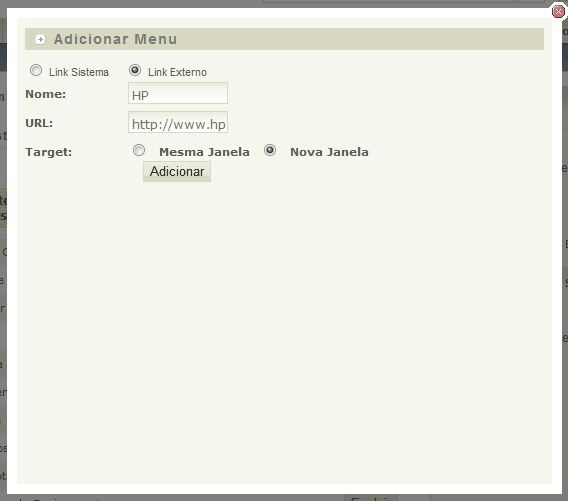
Task: Click the Adicionar button
Action: [177, 172]
